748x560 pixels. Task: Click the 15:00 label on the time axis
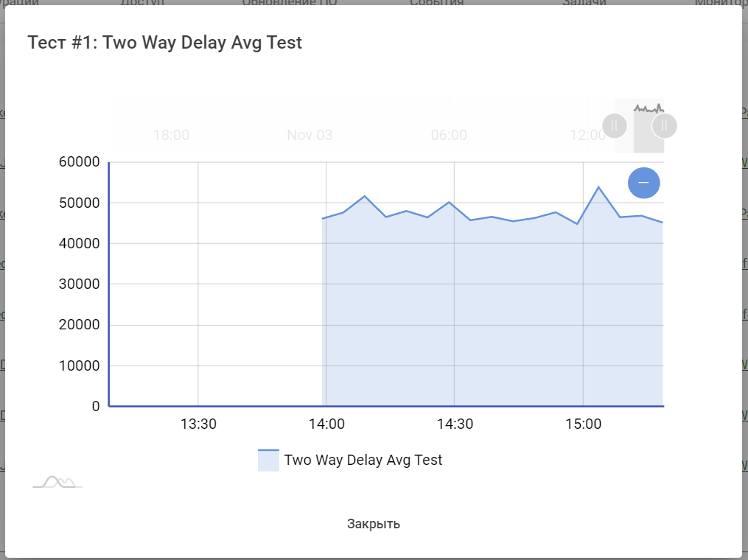click(x=583, y=424)
